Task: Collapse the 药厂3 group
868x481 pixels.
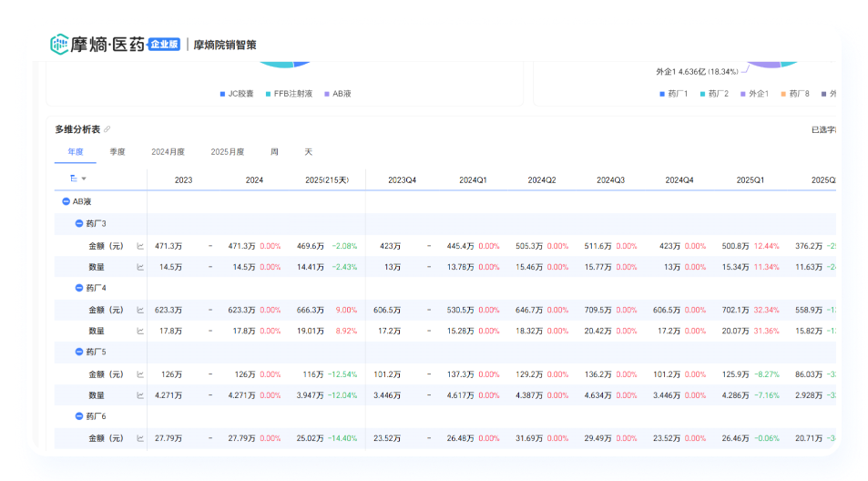Action: 78,223
